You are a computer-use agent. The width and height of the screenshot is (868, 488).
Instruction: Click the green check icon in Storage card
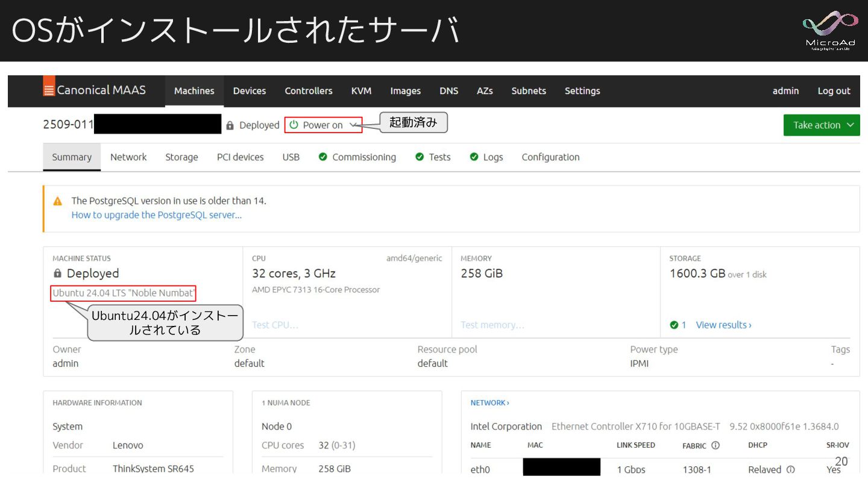coord(674,325)
